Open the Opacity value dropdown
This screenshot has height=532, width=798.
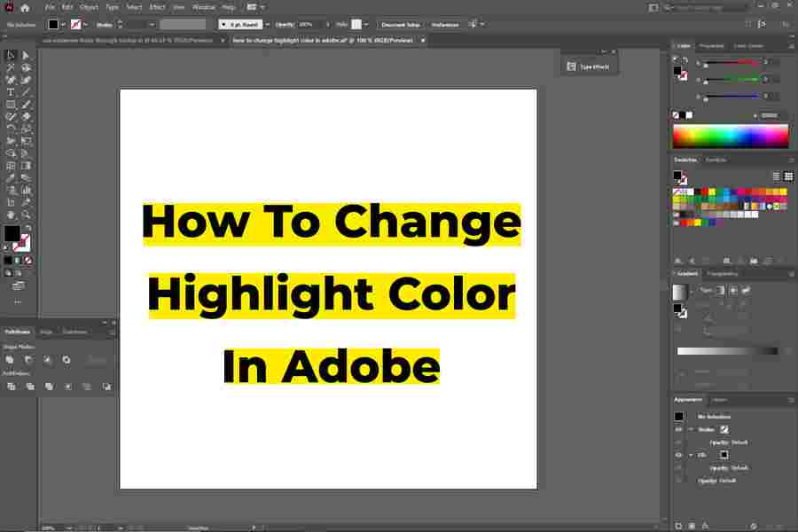click(327, 25)
